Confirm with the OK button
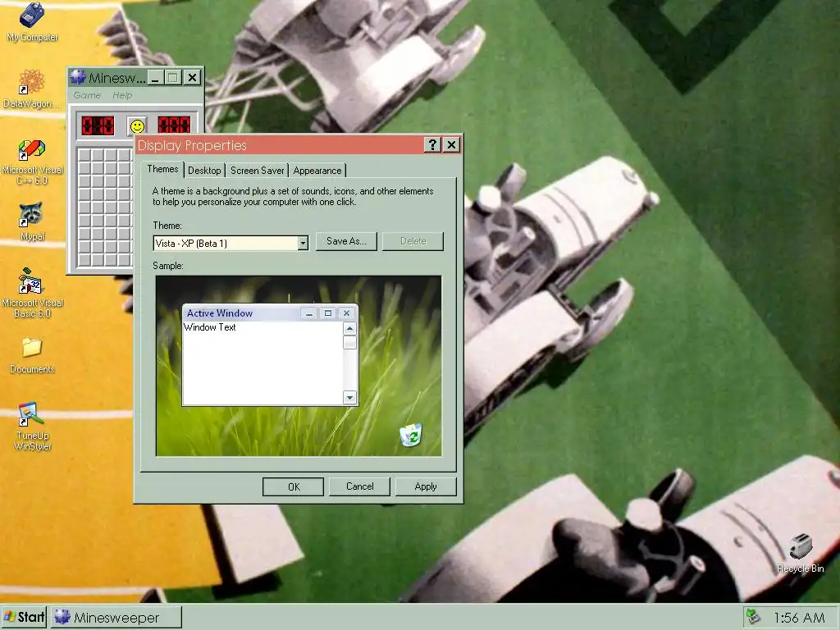840x630 pixels. coord(293,486)
